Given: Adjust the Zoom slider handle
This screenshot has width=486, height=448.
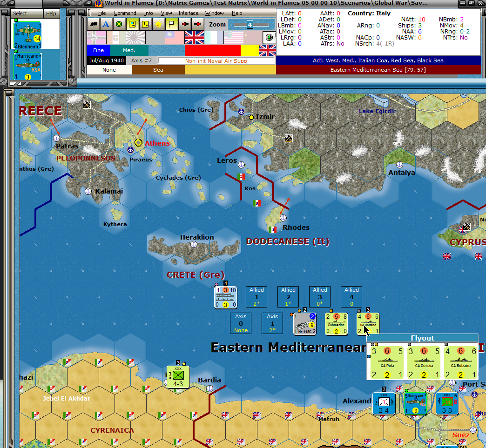Looking at the screenshot, I should [x=250, y=25].
